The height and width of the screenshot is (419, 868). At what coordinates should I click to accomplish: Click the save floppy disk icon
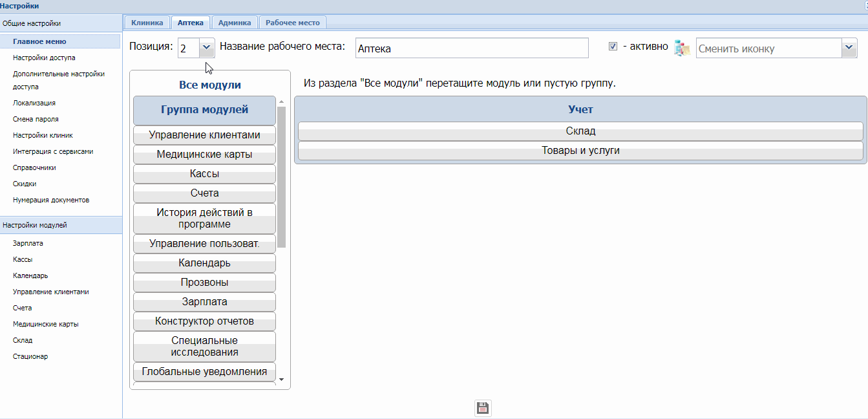(483, 407)
